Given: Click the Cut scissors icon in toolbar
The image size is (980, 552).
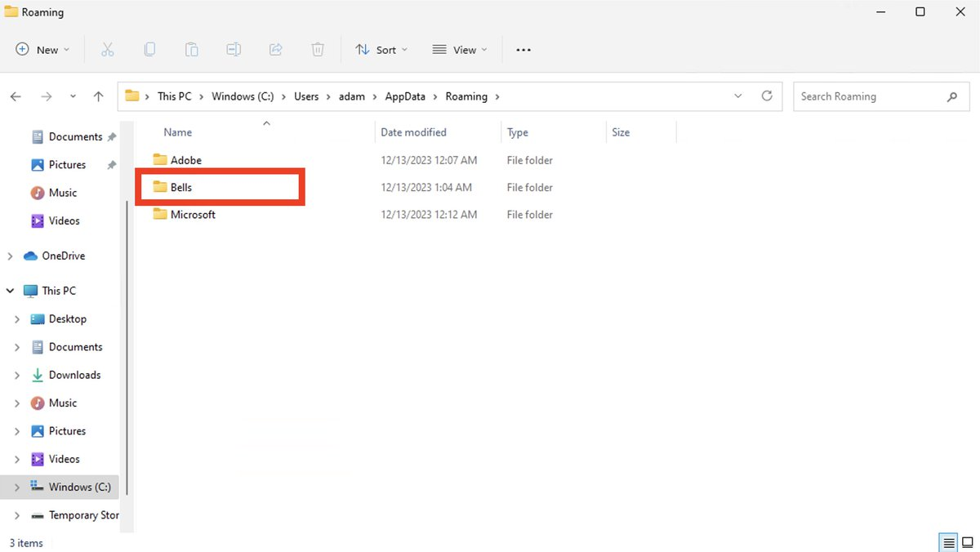Looking at the screenshot, I should [x=107, y=50].
